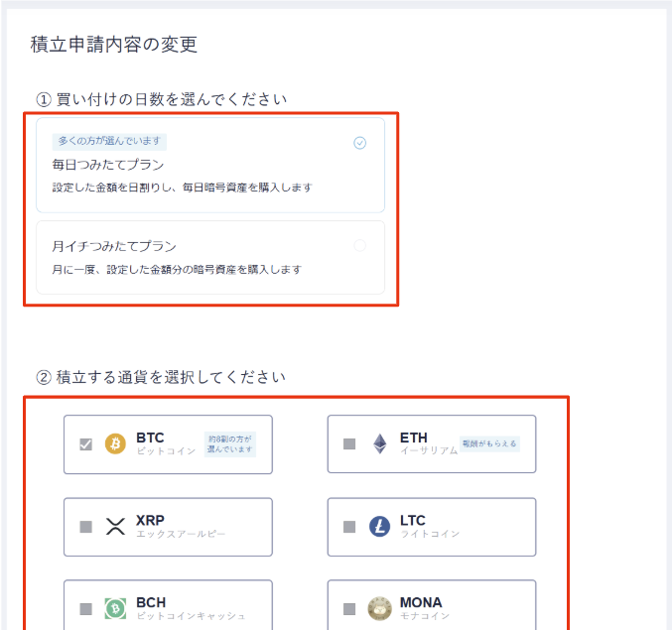Click the ① 買い付けの日数を選んでください heading
672x630 pixels.
pos(161,99)
